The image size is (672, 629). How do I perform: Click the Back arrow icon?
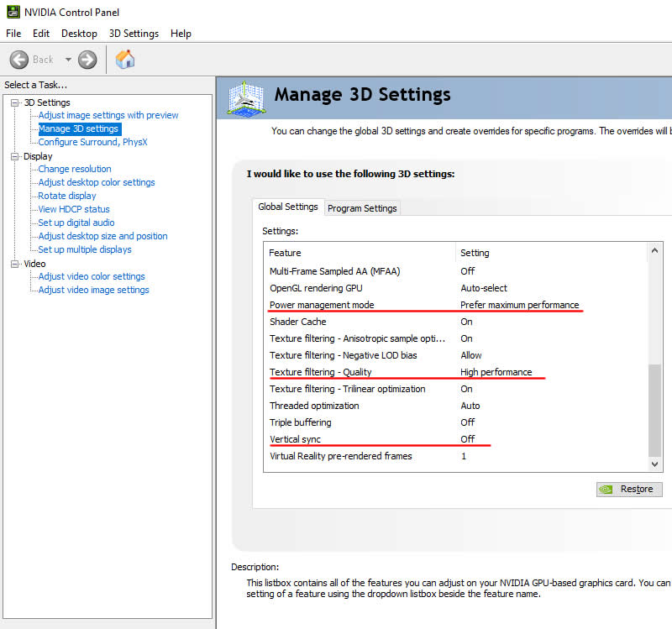tap(19, 60)
